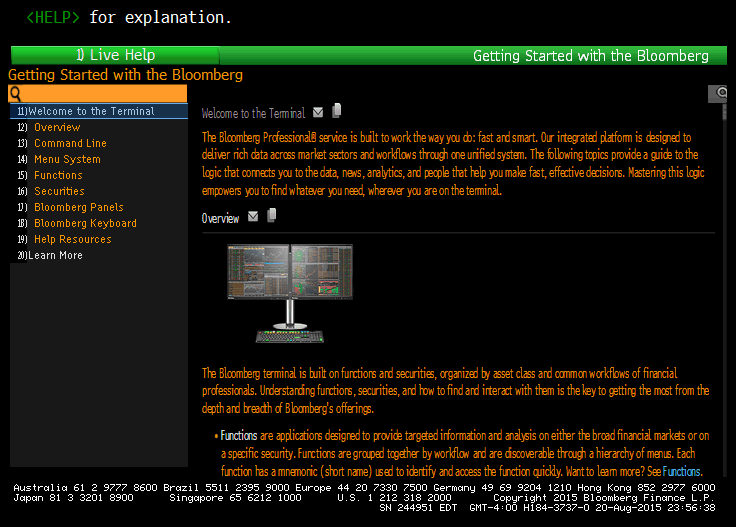Click the orange search input field
The width and height of the screenshot is (736, 527).
point(98,94)
